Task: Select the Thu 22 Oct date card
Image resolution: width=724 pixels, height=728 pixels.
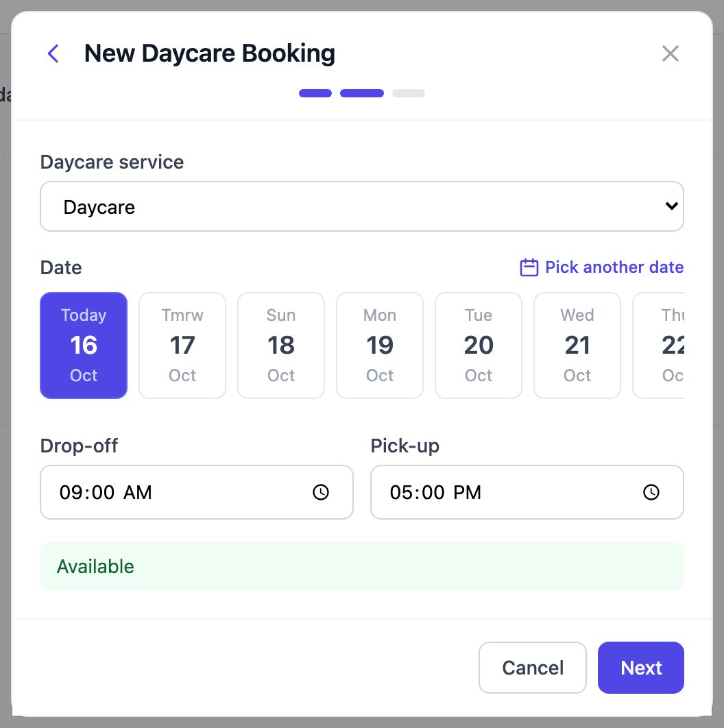Action: tap(658, 345)
